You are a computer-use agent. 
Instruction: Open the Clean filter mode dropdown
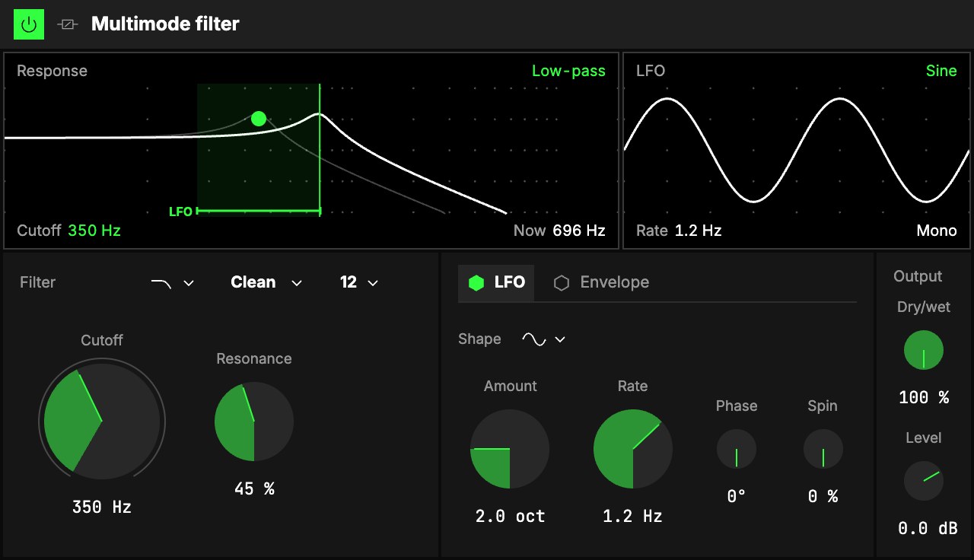pos(266,282)
